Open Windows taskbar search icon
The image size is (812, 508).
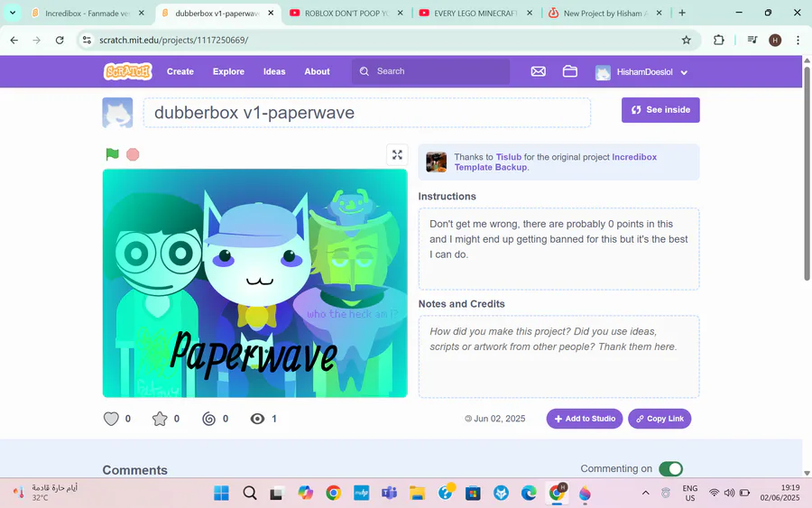(x=250, y=493)
